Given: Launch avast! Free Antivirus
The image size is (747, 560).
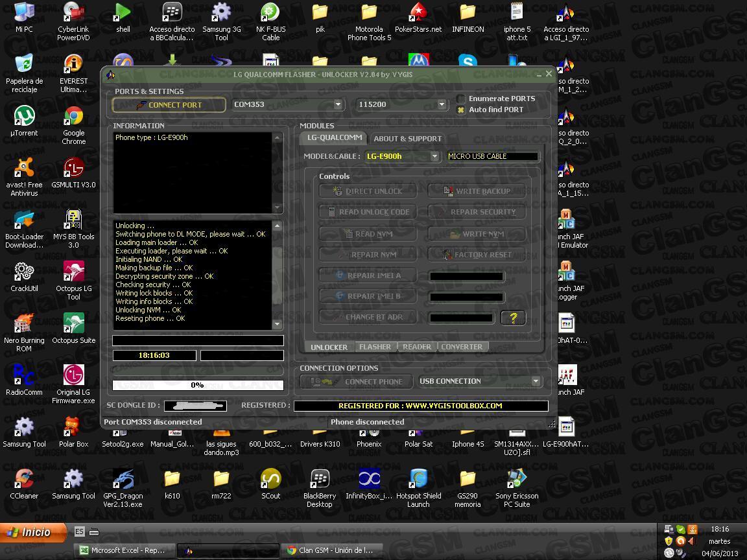Looking at the screenshot, I should pyautogui.click(x=24, y=177).
